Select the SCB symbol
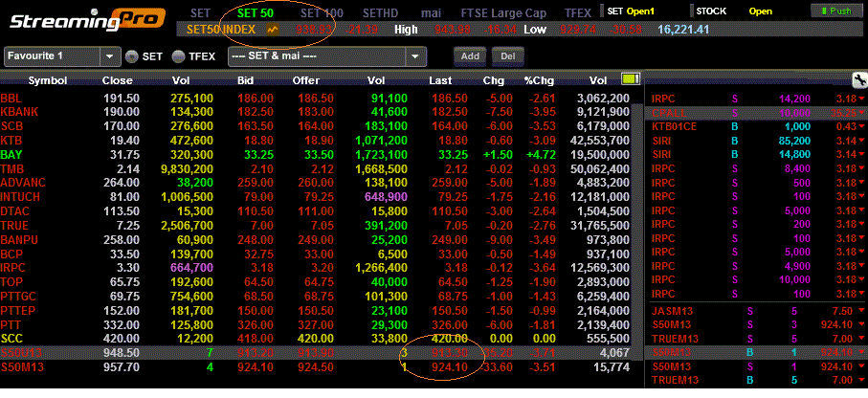Viewport: 868px width, 398px height. [x=11, y=126]
